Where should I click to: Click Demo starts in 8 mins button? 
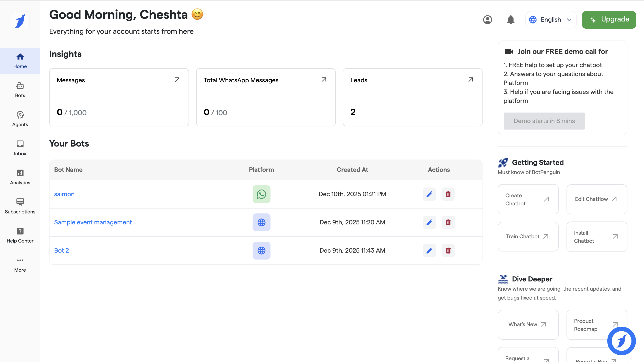coord(544,121)
